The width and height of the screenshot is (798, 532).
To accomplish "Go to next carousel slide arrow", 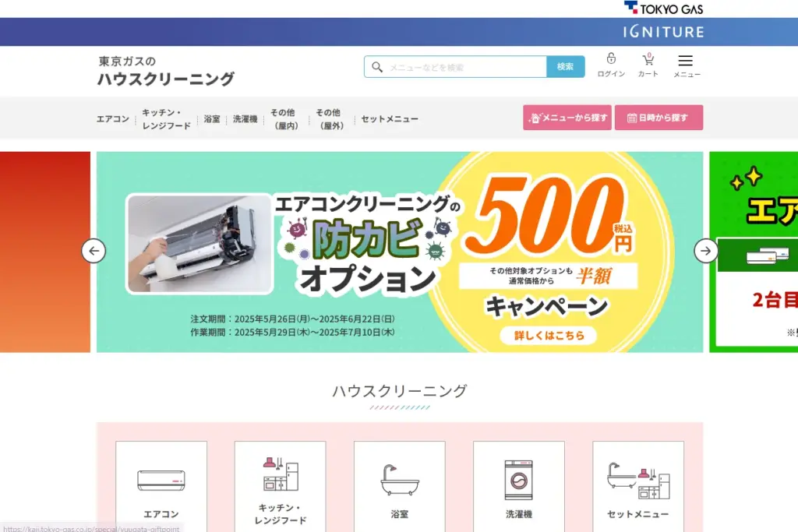I will click(706, 251).
